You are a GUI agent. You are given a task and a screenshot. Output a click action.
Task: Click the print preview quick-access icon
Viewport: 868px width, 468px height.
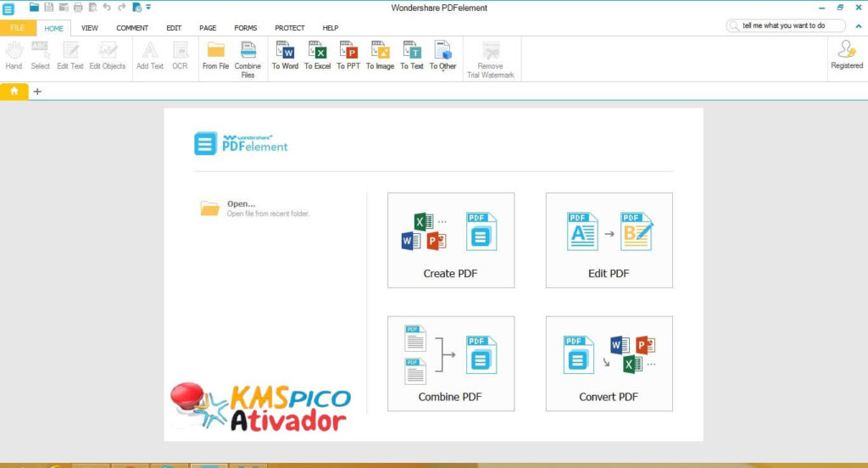tap(93, 7)
